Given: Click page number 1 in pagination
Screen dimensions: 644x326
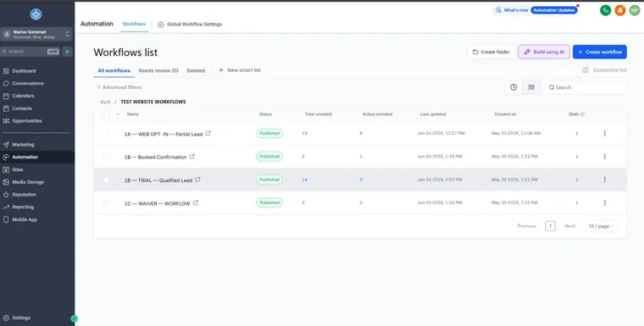Looking at the screenshot, I should pos(550,226).
